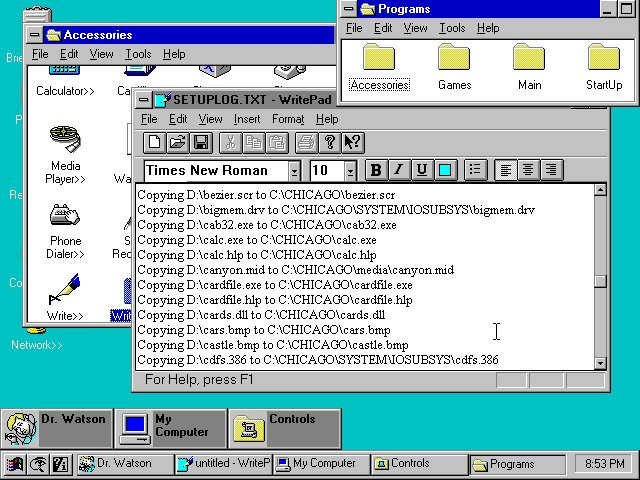Open the Tools menu in Programs window
Image resolution: width=640 pixels, height=480 pixels.
pyautogui.click(x=452, y=28)
